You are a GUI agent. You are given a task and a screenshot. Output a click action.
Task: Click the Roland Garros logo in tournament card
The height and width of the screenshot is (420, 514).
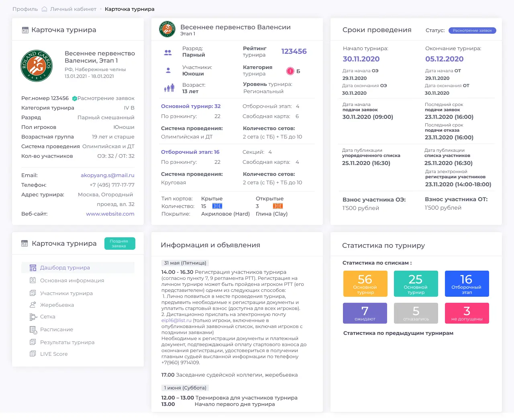[x=37, y=66]
